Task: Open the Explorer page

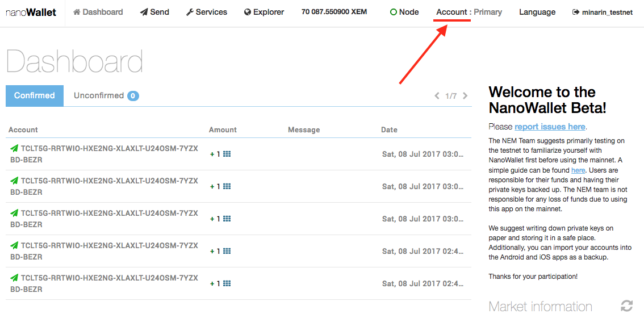Action: click(264, 12)
